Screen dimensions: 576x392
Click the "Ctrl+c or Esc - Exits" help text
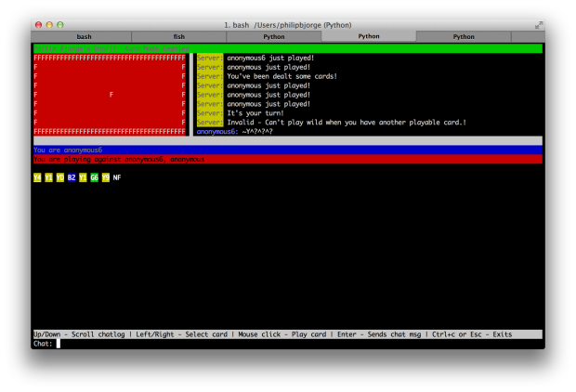tap(472, 334)
